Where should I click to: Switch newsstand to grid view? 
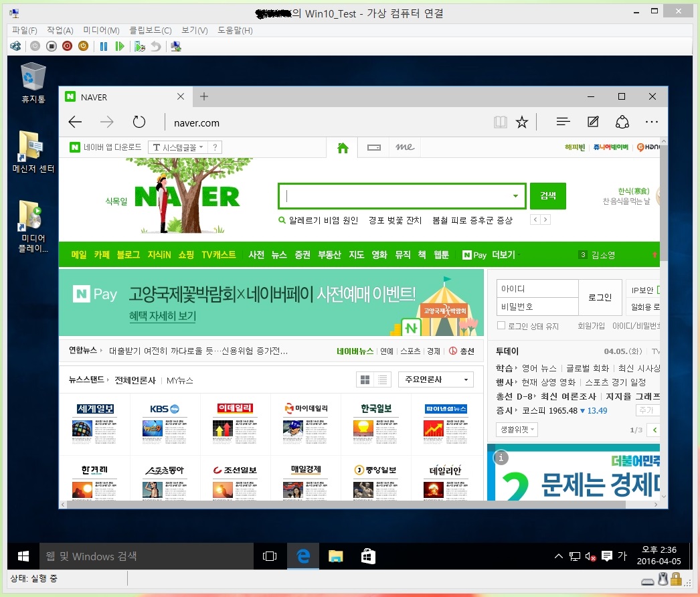tap(365, 379)
